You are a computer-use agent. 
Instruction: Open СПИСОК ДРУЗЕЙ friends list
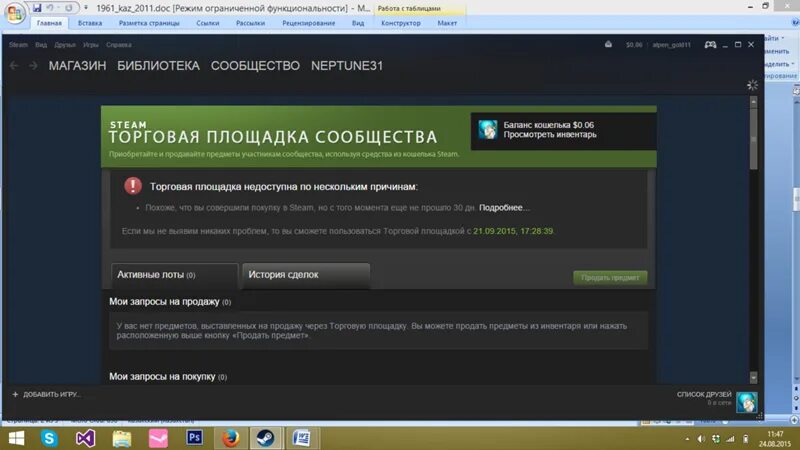pos(704,394)
